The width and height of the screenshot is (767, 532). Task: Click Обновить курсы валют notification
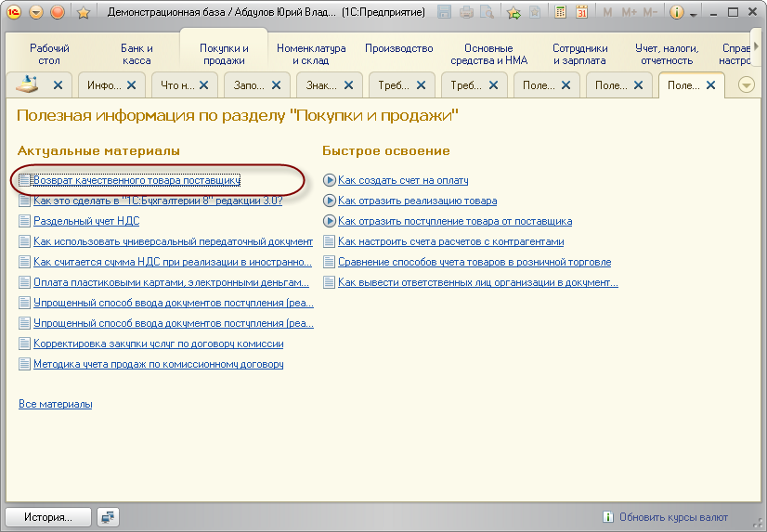[673, 517]
